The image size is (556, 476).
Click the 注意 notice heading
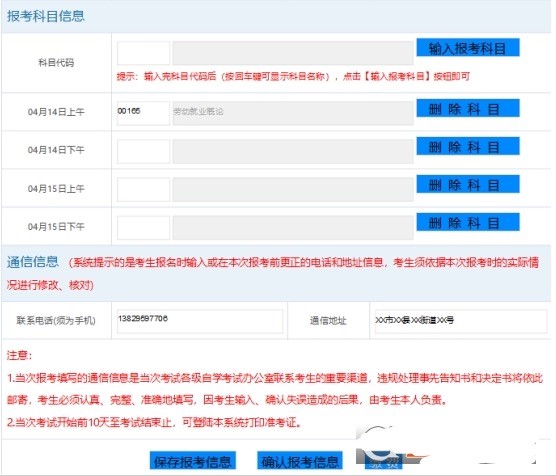point(19,355)
